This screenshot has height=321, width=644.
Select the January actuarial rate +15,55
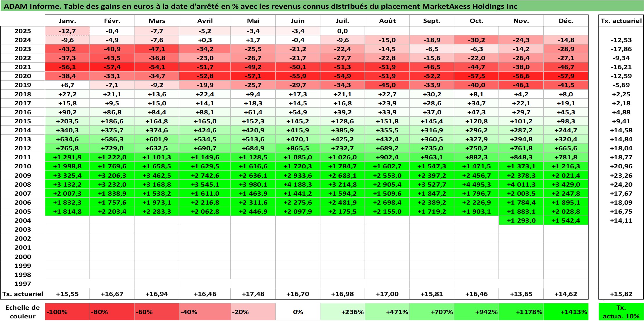pos(67,294)
